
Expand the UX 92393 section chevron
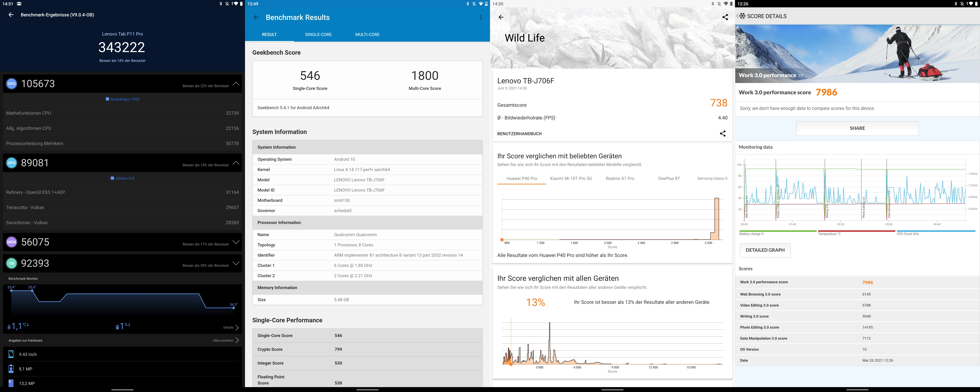(x=236, y=263)
